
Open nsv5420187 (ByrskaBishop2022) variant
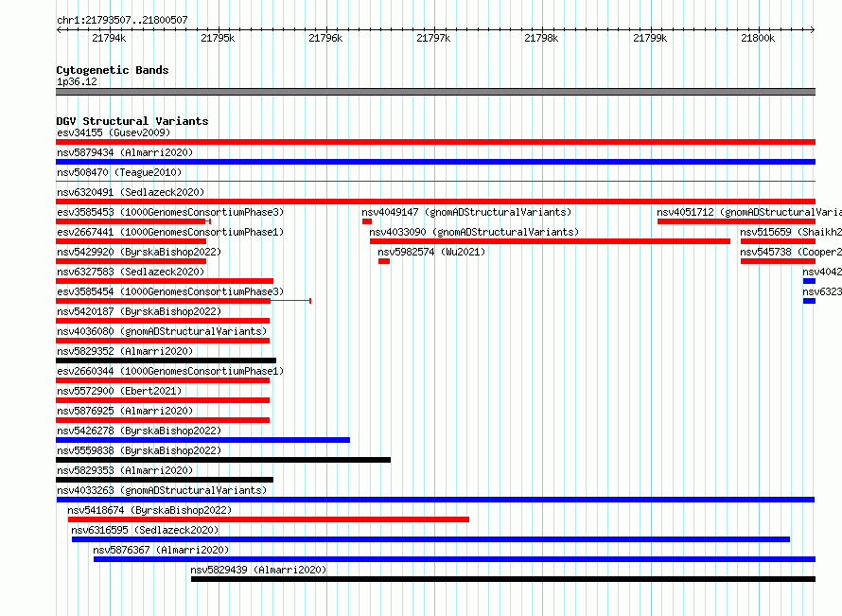tap(139, 311)
